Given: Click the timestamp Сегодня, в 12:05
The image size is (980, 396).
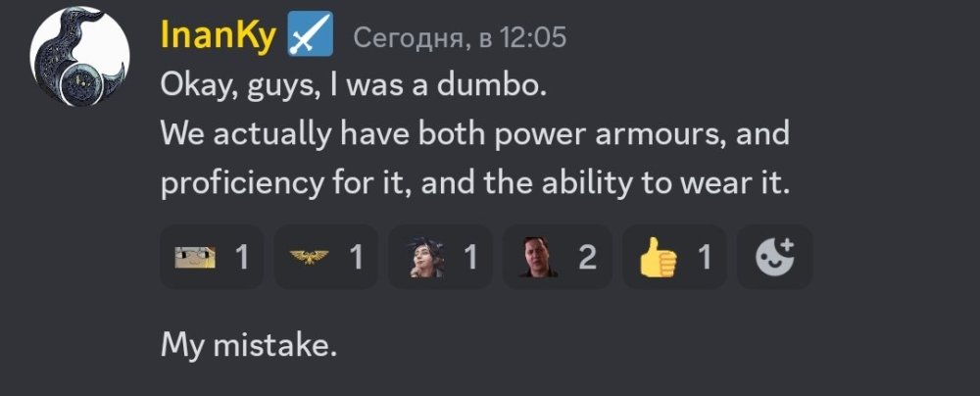Looking at the screenshot, I should coord(460,37).
